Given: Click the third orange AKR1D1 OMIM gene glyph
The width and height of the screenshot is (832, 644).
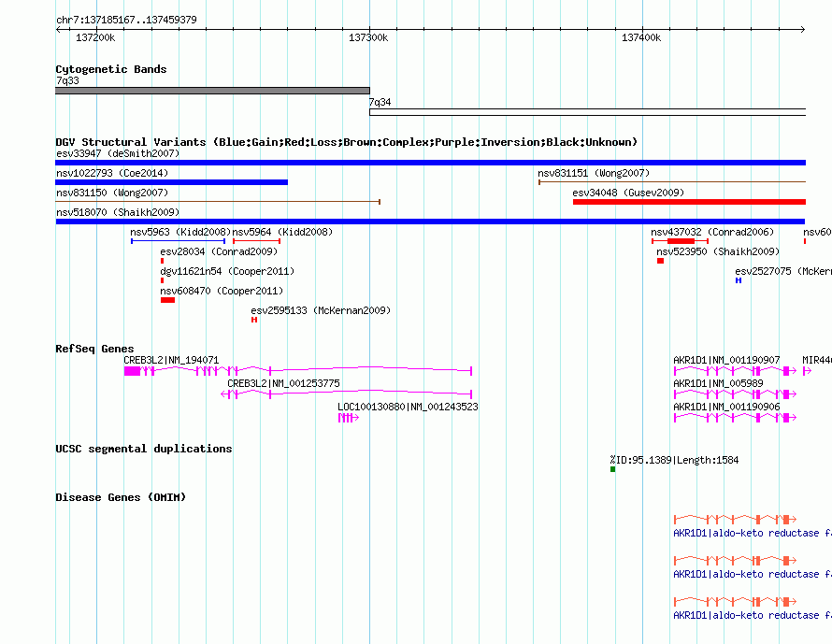Looking at the screenshot, I should (735, 602).
